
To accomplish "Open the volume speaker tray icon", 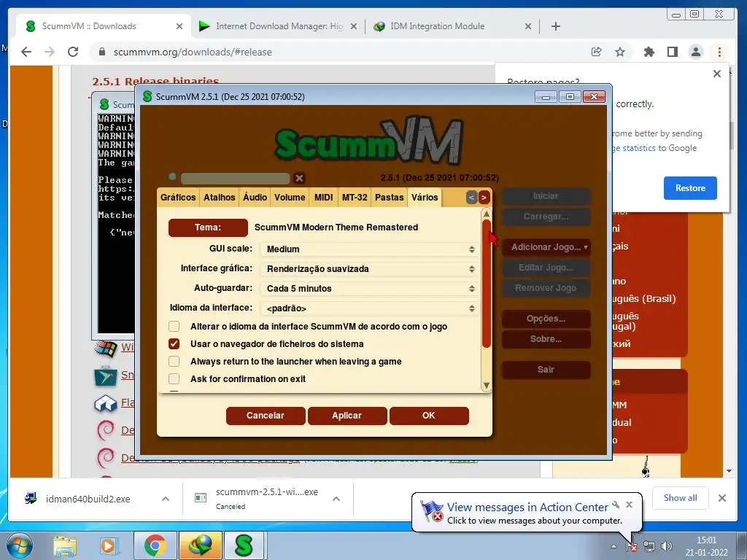I will [667, 546].
